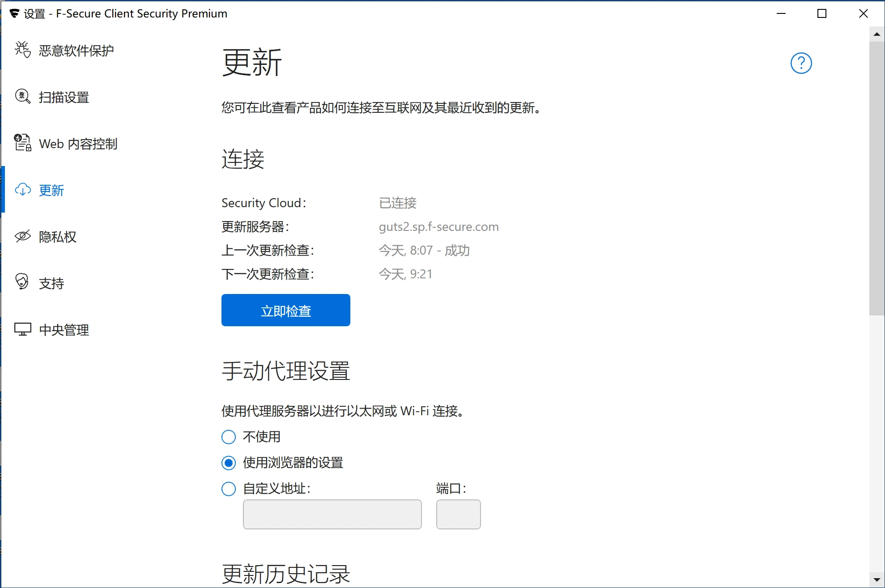Viewport: 885px width, 588px height.
Task: Click the privacy crossed-eye icon
Action: 23,236
